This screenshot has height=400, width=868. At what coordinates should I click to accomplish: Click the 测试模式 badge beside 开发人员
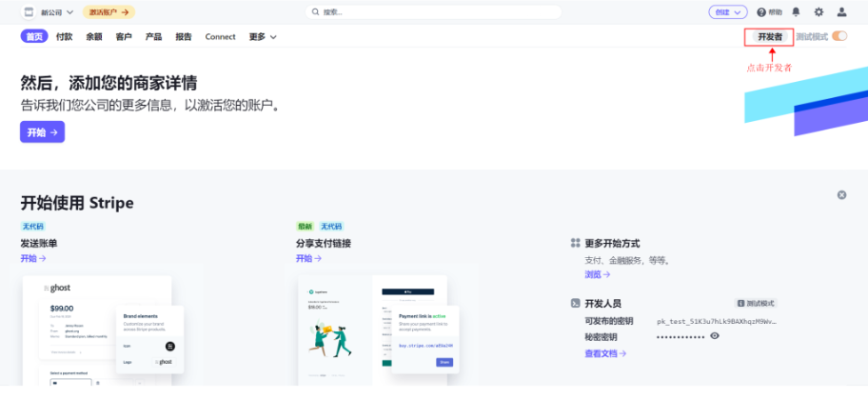756,303
